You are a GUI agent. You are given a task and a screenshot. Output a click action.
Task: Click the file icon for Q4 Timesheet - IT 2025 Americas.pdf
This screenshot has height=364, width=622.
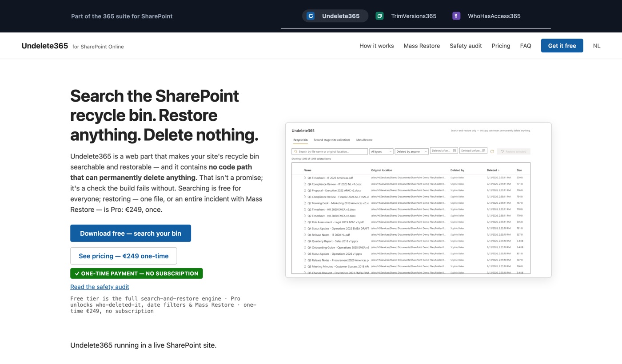click(x=305, y=178)
